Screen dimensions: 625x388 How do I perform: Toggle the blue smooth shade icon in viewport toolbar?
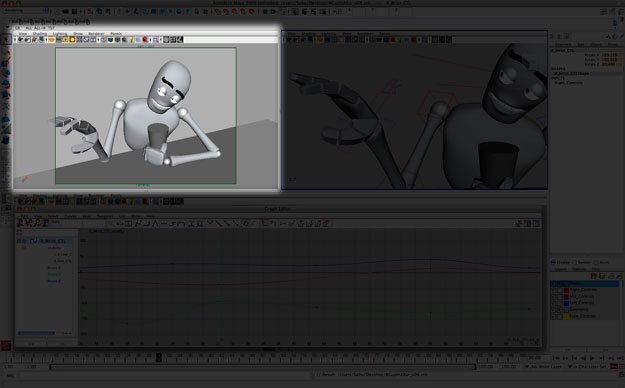tap(110, 39)
